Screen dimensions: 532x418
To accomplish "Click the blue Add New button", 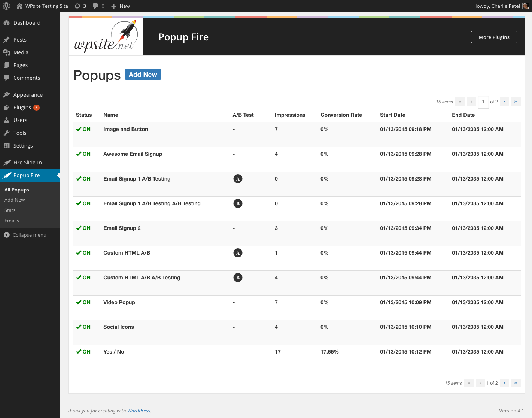I will [x=143, y=75].
